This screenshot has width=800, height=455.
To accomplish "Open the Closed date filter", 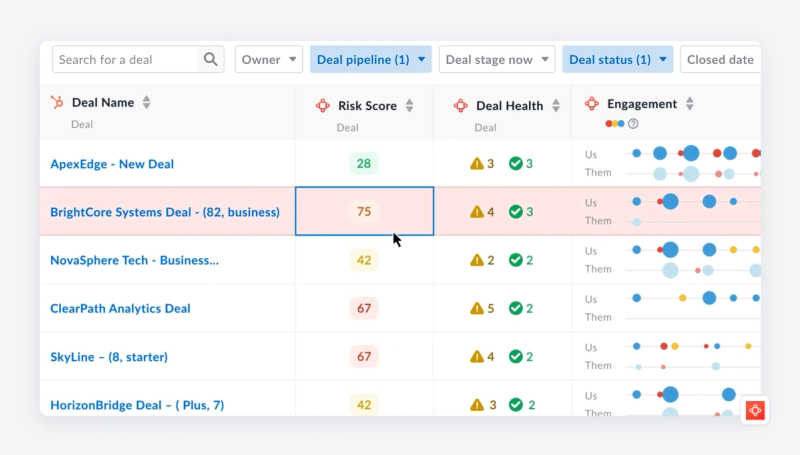I will [x=720, y=60].
